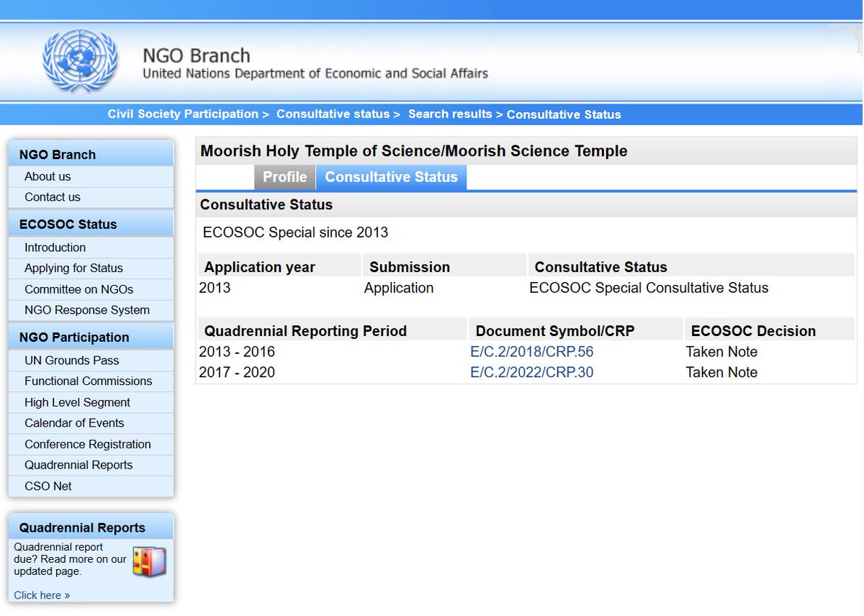The height and width of the screenshot is (616, 864).
Task: Open CSO Net link
Action: (x=48, y=486)
